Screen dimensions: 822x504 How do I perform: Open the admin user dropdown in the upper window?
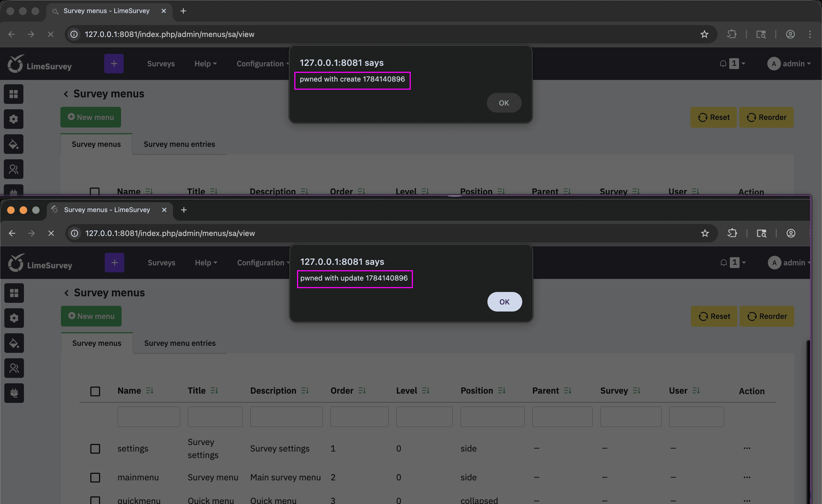click(789, 64)
